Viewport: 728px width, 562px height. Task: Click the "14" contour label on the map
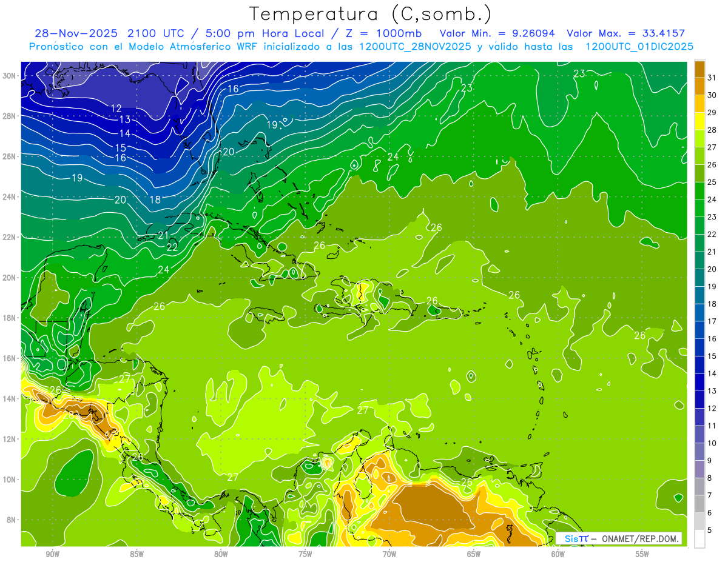point(124,133)
